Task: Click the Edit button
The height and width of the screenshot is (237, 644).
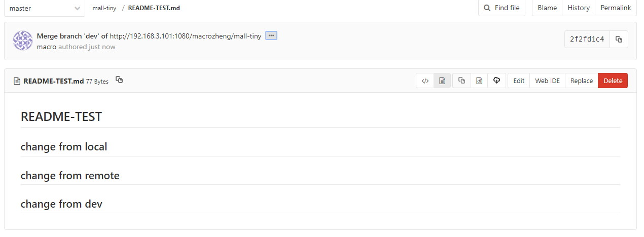Action: point(519,81)
